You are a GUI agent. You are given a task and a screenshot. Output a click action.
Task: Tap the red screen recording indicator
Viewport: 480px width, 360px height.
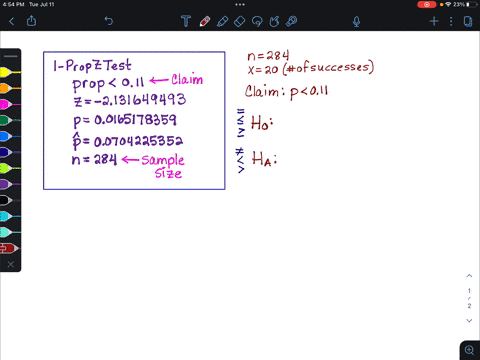(426, 4)
